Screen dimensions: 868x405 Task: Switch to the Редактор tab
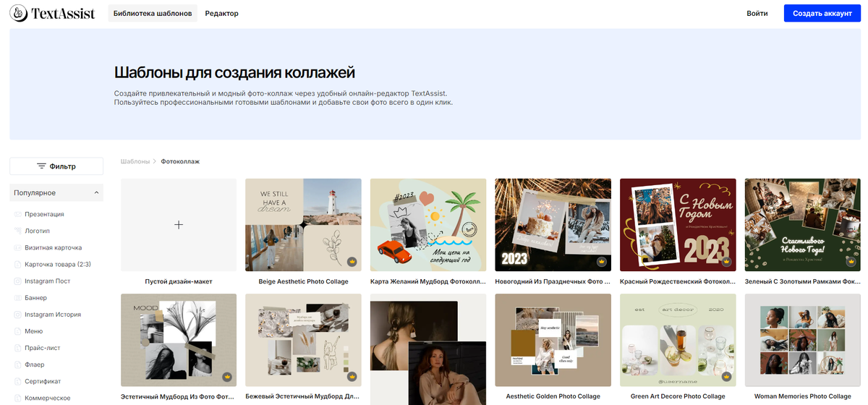[221, 13]
